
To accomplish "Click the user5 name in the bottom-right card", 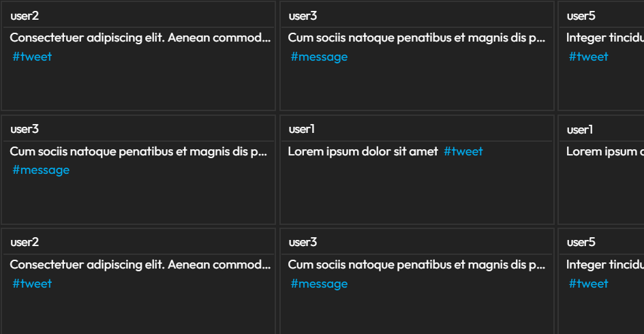I will [581, 242].
